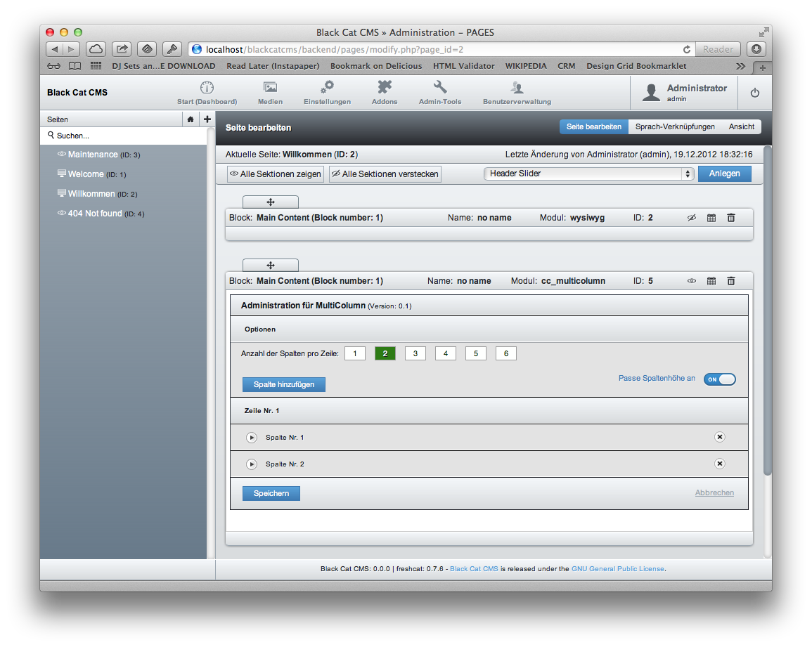Click the move handle of section ID 5

click(271, 265)
